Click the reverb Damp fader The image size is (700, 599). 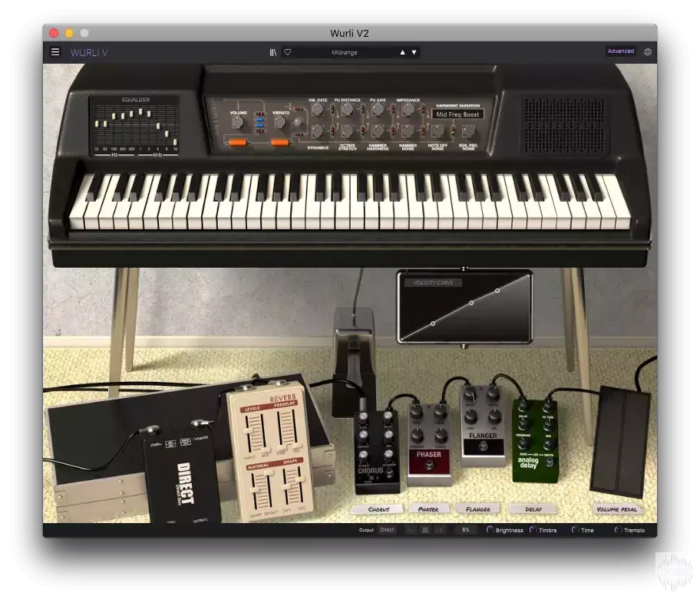256,490
